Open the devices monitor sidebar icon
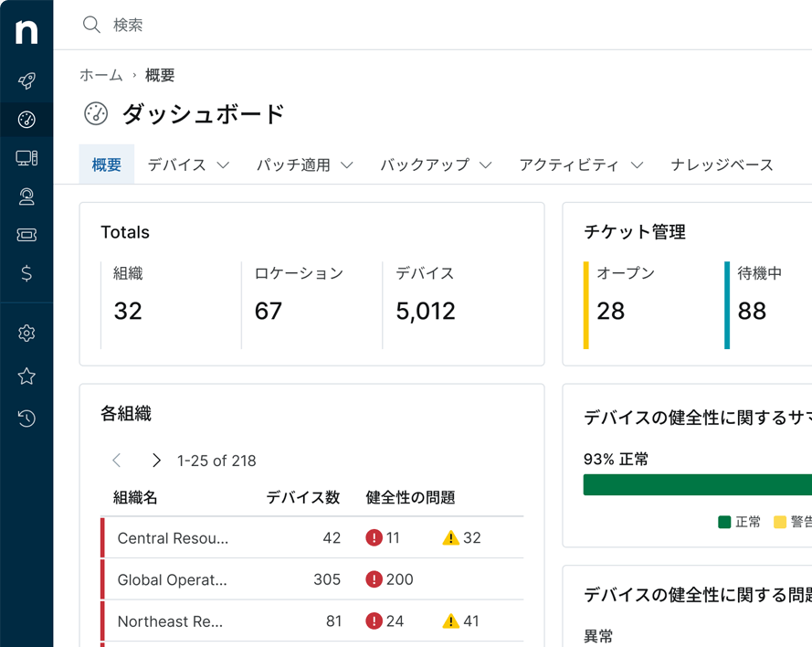812x647 pixels. point(26,158)
